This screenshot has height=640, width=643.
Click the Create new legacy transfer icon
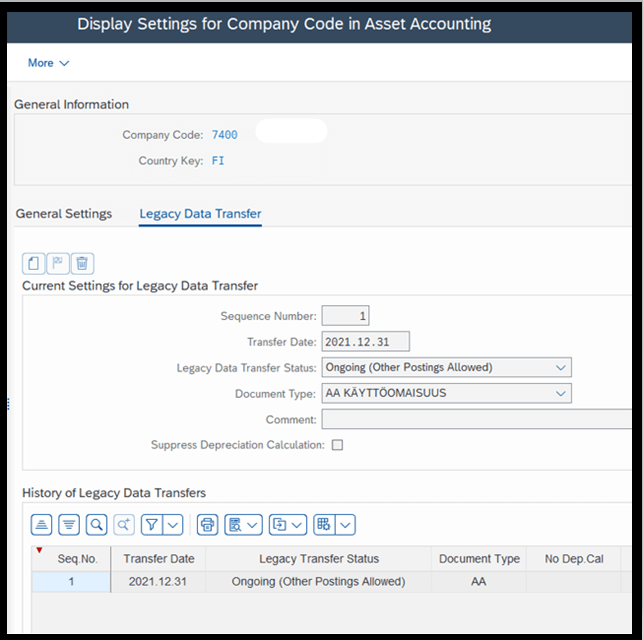coord(34,263)
